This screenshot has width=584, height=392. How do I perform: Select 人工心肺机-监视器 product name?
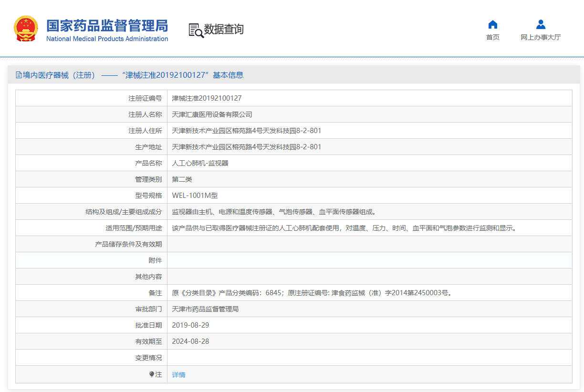pyautogui.click(x=200, y=163)
